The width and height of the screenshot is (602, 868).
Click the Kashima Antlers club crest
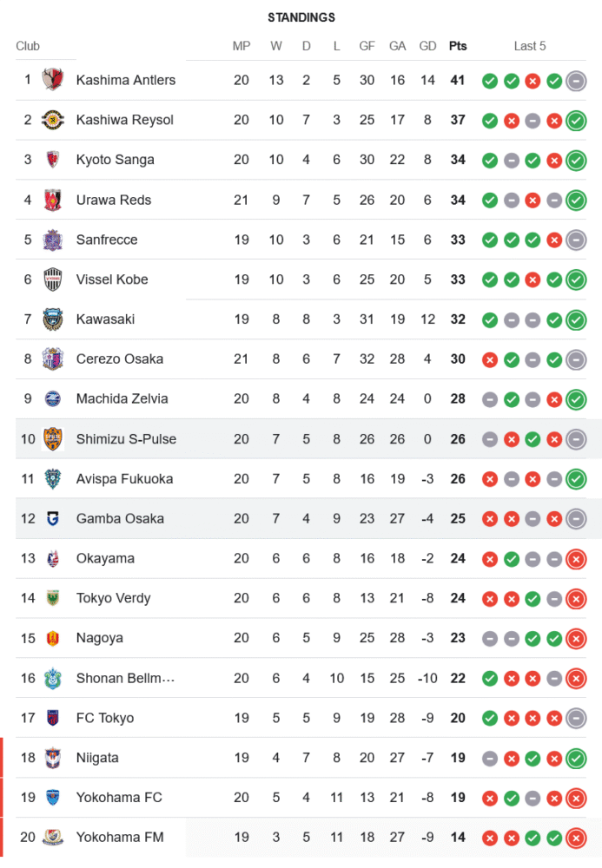click(x=53, y=81)
